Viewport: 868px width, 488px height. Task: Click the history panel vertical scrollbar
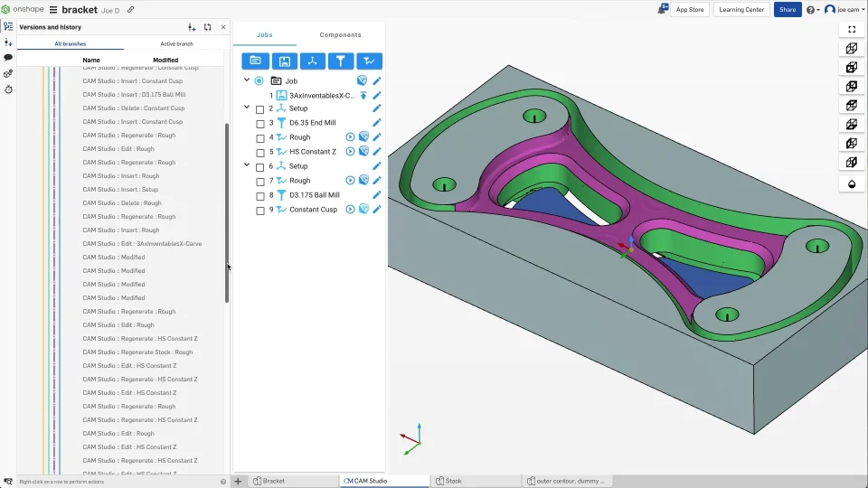pos(226,217)
